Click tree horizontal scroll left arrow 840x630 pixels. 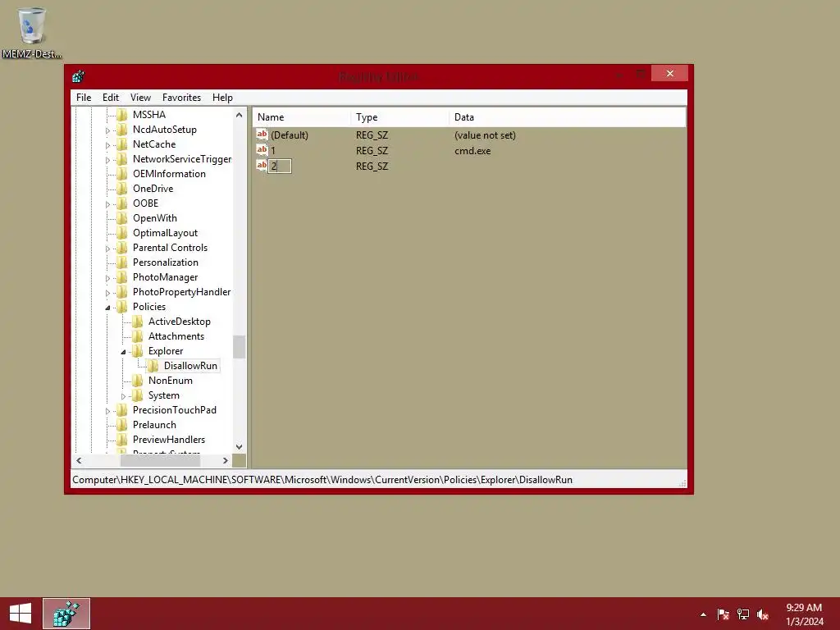79,460
